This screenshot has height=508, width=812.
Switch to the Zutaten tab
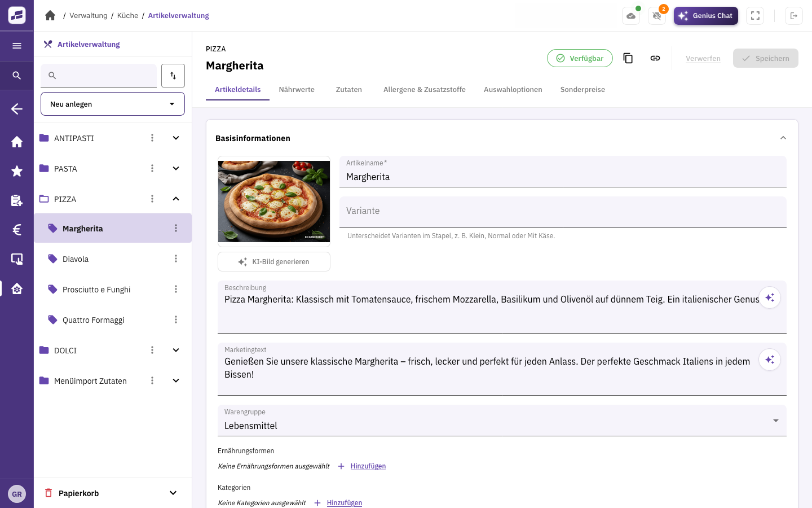pyautogui.click(x=349, y=90)
